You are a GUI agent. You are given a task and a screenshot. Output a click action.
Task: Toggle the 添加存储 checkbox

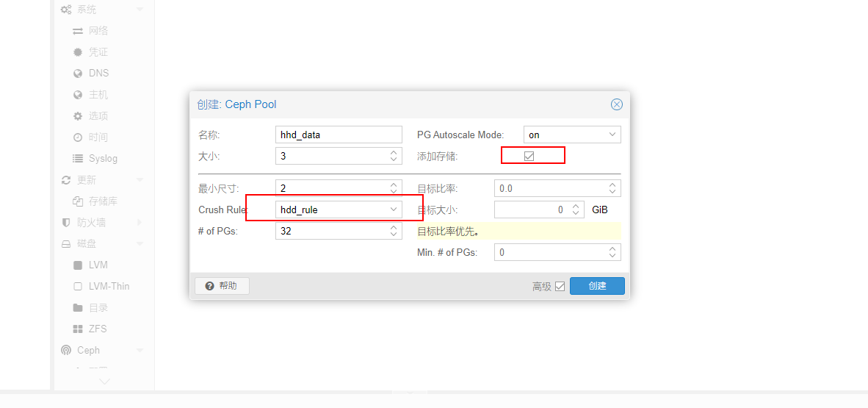click(x=529, y=157)
